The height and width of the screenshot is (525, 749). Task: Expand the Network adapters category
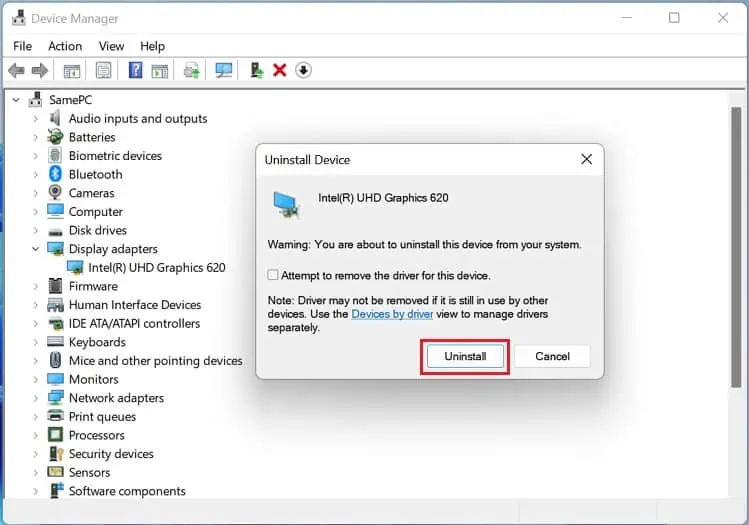(36, 398)
